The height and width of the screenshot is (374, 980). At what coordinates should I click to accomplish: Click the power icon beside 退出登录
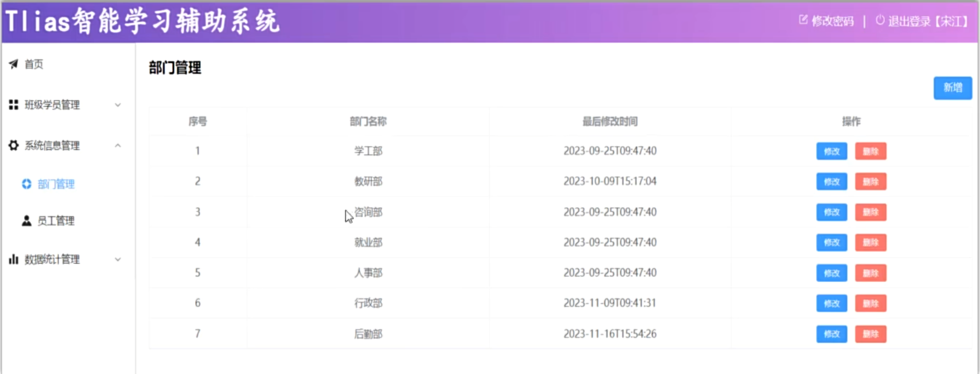pyautogui.click(x=880, y=21)
